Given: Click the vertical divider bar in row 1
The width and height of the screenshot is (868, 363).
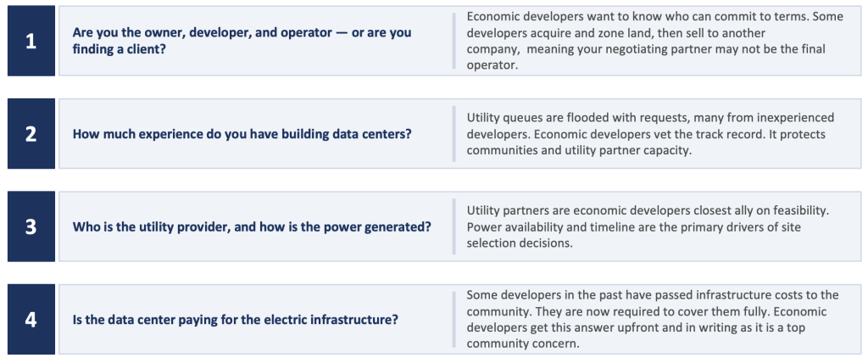Looking at the screenshot, I should pos(454,41).
